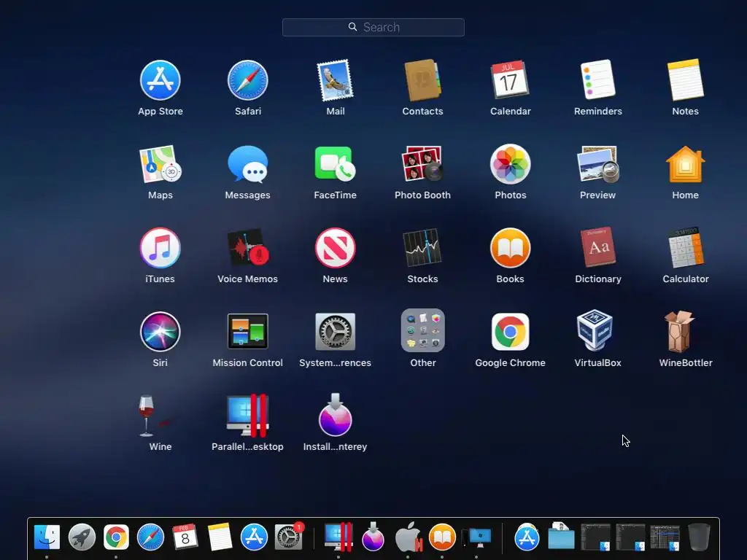Launch Parallels Desktop from the Launchpad grid
Screen dimensions: 747x560
pyautogui.click(x=248, y=416)
